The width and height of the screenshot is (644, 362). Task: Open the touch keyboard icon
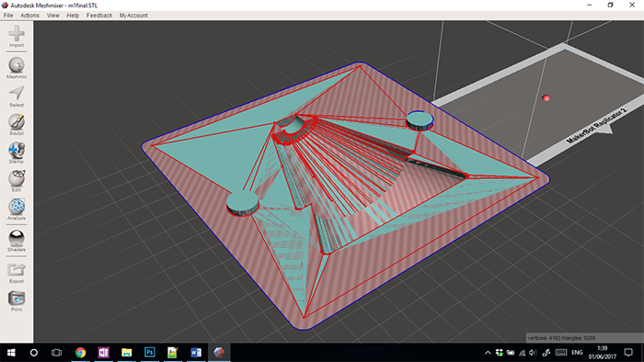coord(561,353)
